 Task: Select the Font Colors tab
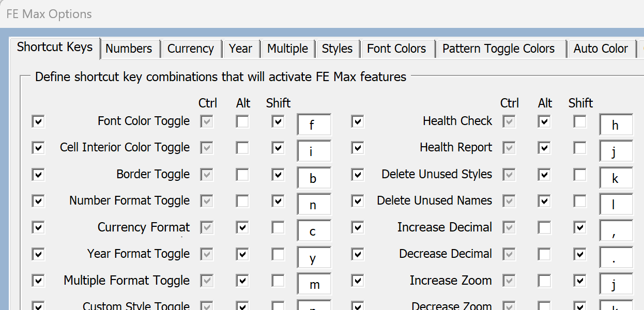396,49
